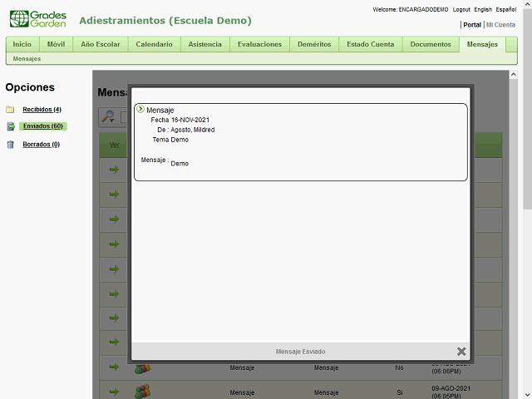This screenshot has width=532, height=399.
Task: Close the Mensaje Enviado dialog
Action: coord(461,352)
